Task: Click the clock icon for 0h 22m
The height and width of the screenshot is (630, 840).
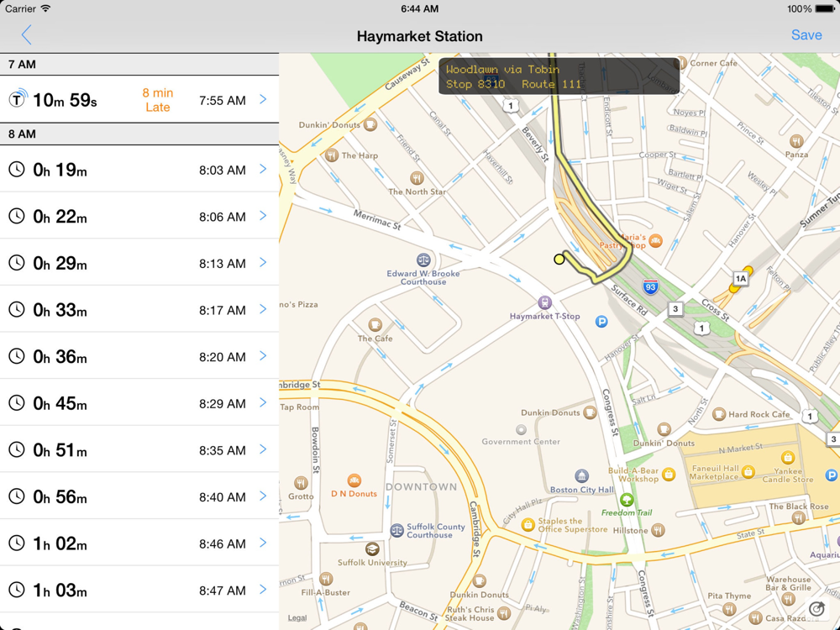Action: [x=17, y=216]
